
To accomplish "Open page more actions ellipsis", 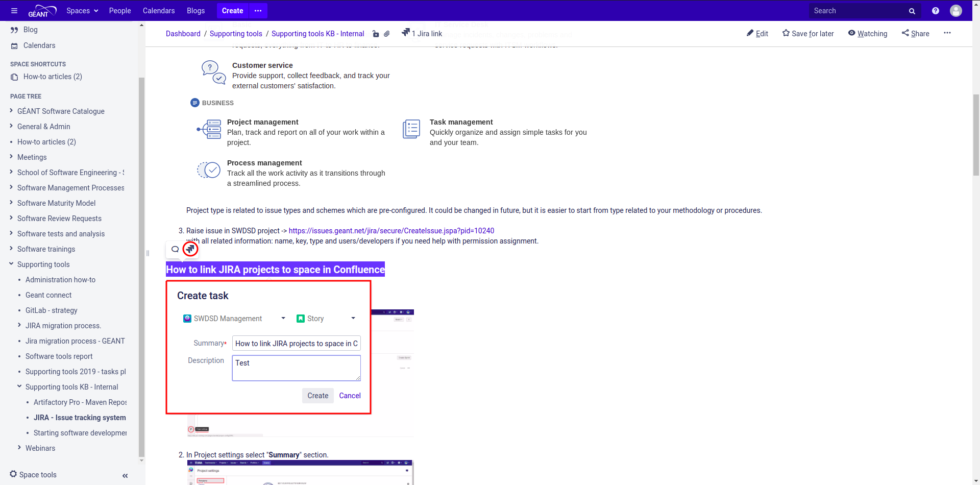I will point(947,33).
